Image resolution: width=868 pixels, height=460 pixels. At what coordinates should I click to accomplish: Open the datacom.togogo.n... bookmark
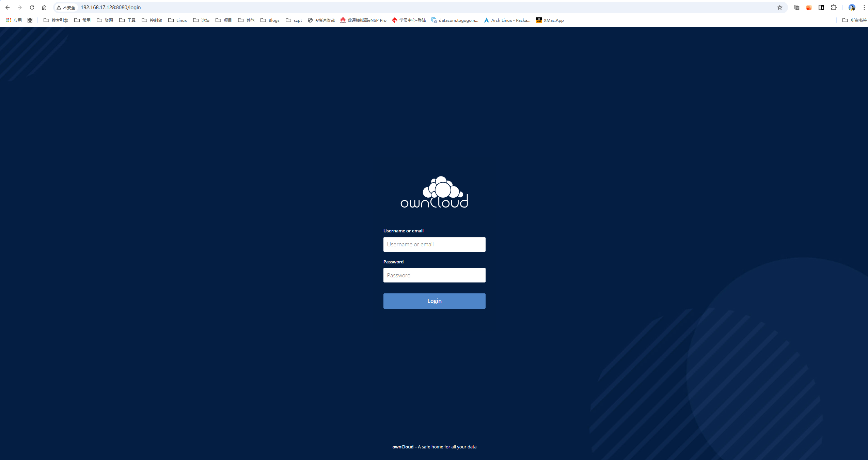coord(455,20)
